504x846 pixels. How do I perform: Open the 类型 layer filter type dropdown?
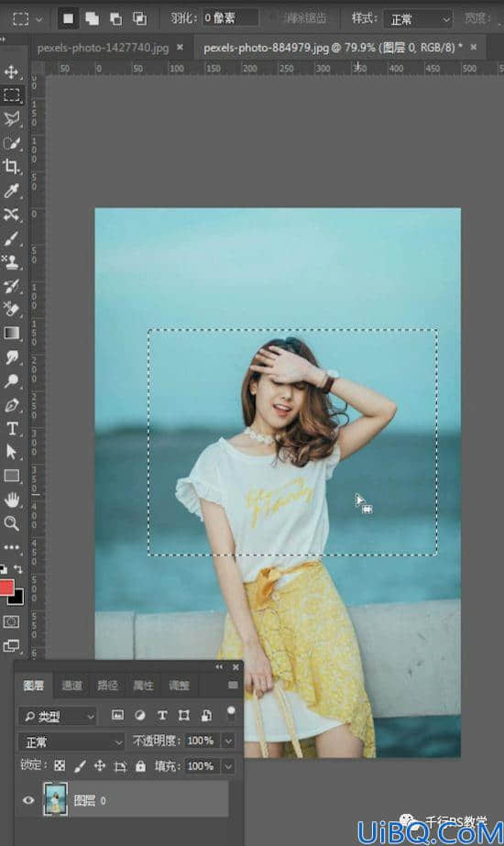58,716
